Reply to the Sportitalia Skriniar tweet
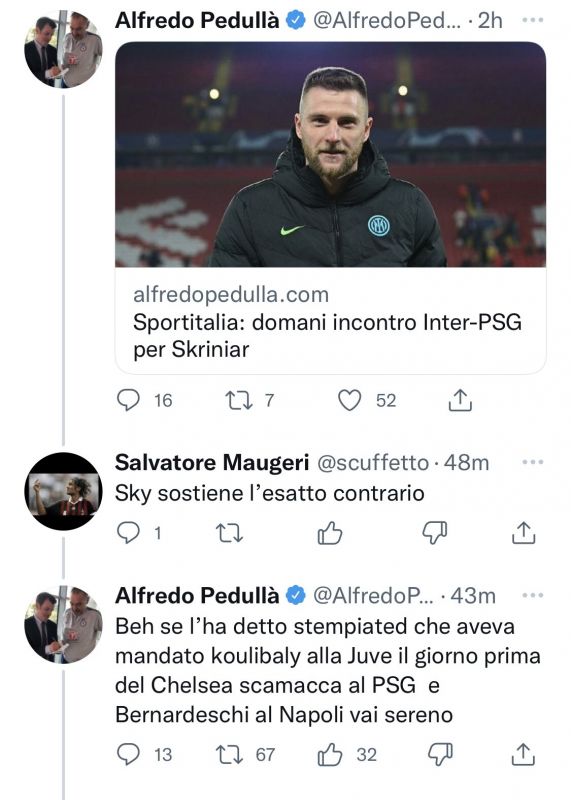 [x=129, y=400]
